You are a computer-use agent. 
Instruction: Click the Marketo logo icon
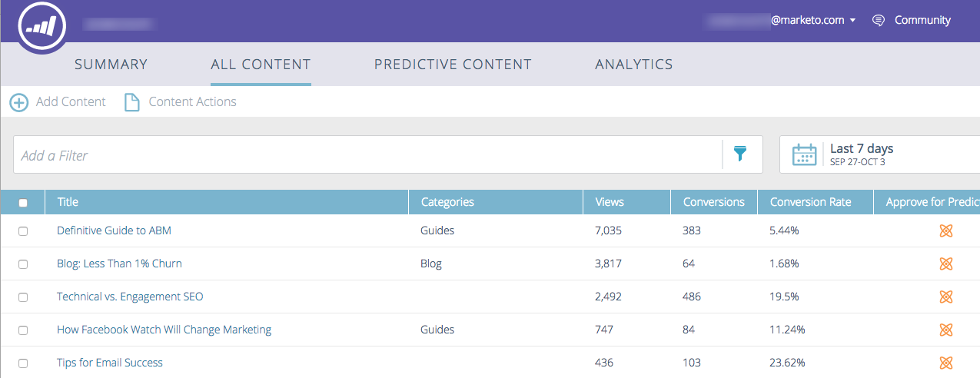42,26
